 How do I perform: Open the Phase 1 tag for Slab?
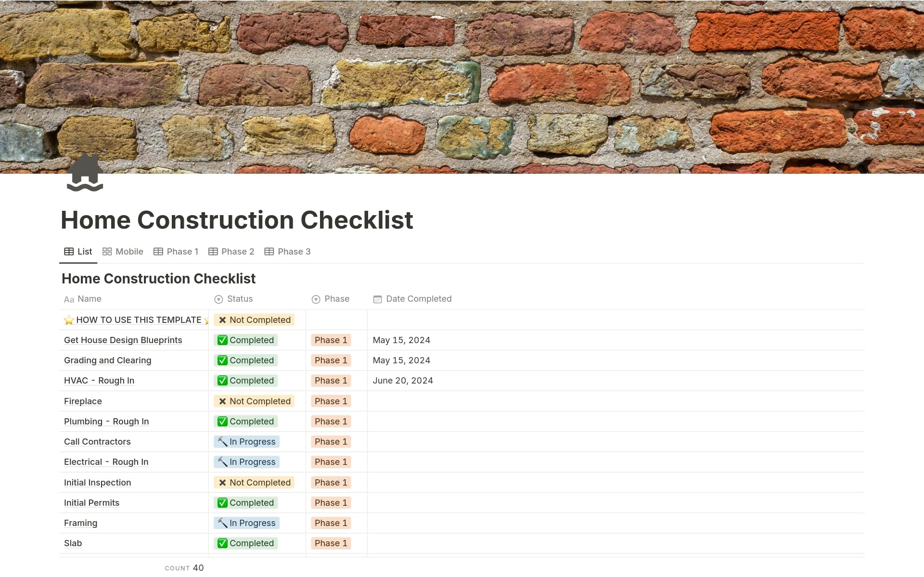[331, 543]
